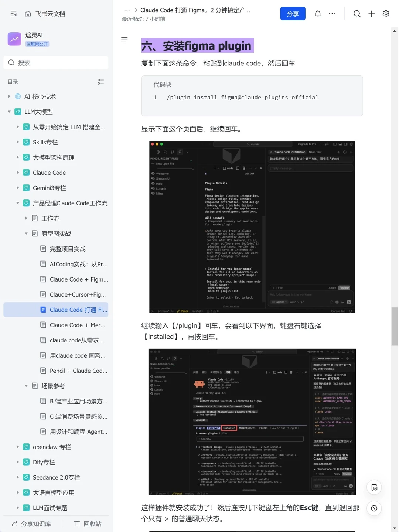
Task: Click the 搜索 input field
Action: [x=56, y=63]
